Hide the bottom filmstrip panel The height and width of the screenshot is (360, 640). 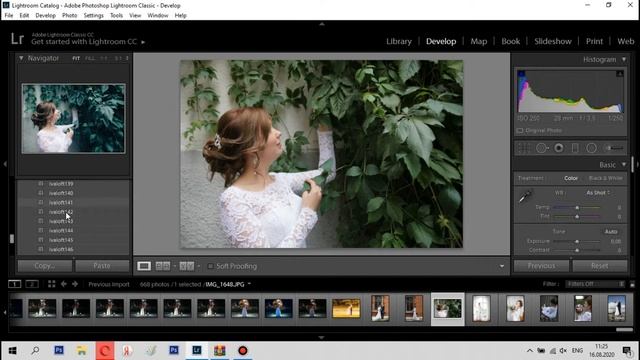(322, 338)
